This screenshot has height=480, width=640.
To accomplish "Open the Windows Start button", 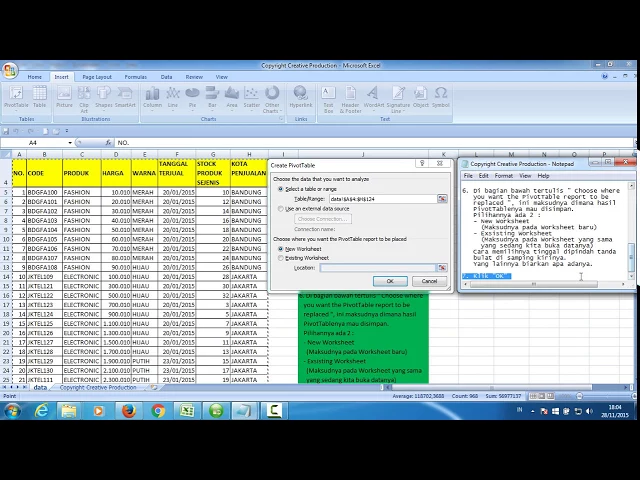I will click(x=12, y=411).
